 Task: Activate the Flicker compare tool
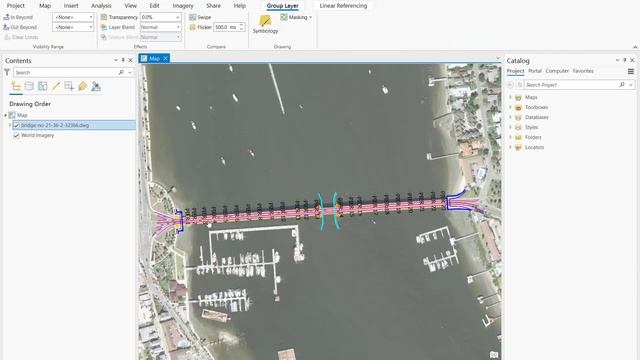[200, 27]
